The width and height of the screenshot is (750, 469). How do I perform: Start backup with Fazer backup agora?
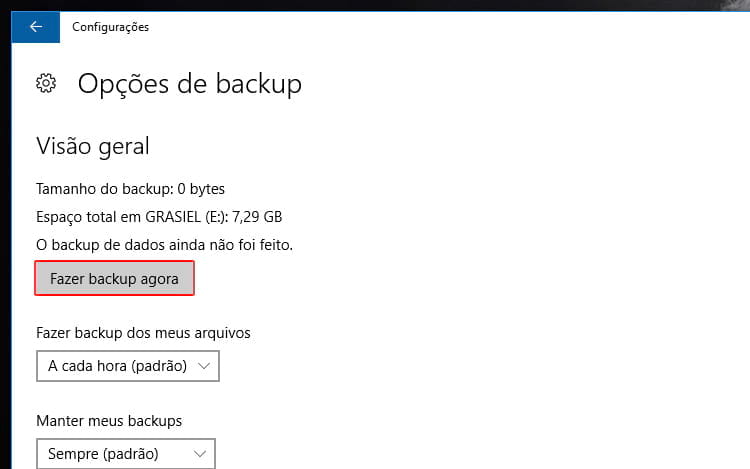[114, 278]
